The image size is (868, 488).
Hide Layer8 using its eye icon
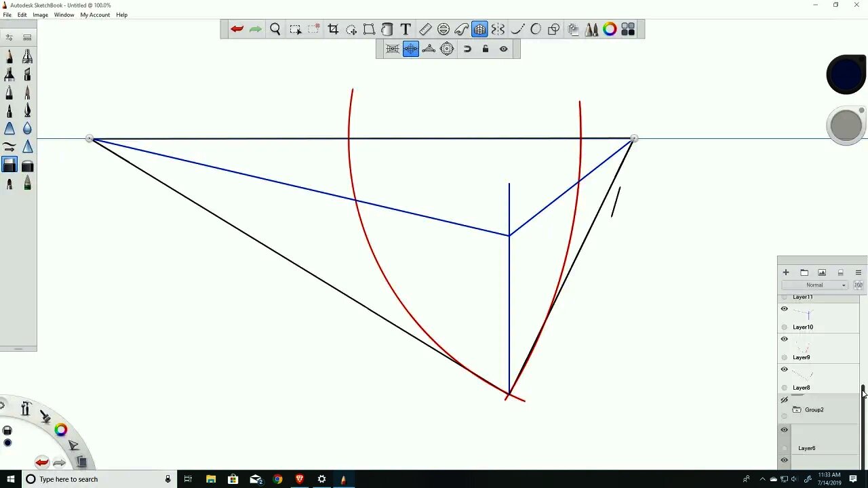[x=785, y=369]
